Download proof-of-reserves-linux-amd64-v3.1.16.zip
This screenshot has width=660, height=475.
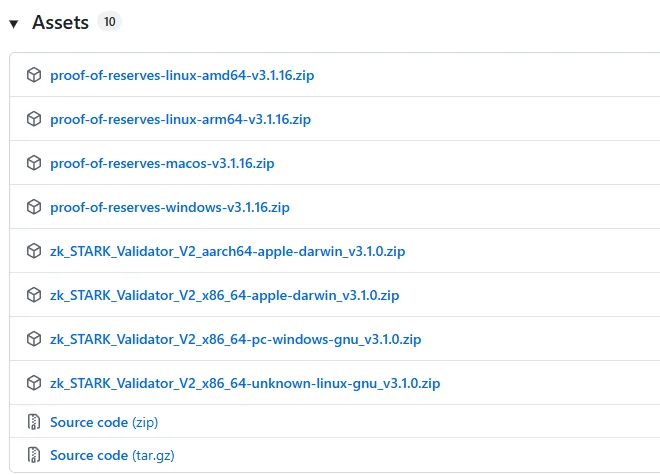coord(182,75)
